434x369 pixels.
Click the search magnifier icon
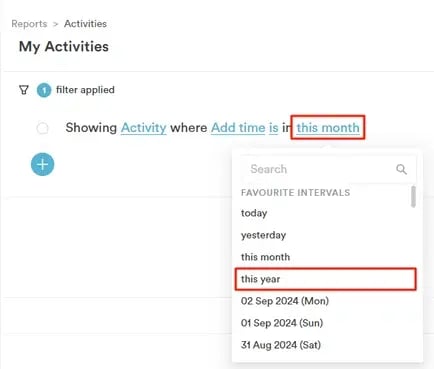401,169
